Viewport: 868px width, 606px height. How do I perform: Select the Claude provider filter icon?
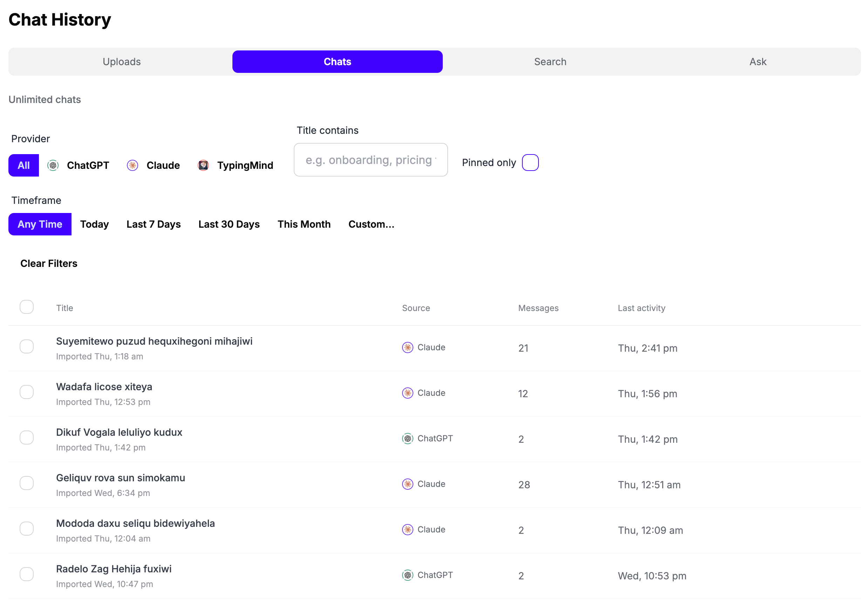tap(132, 165)
